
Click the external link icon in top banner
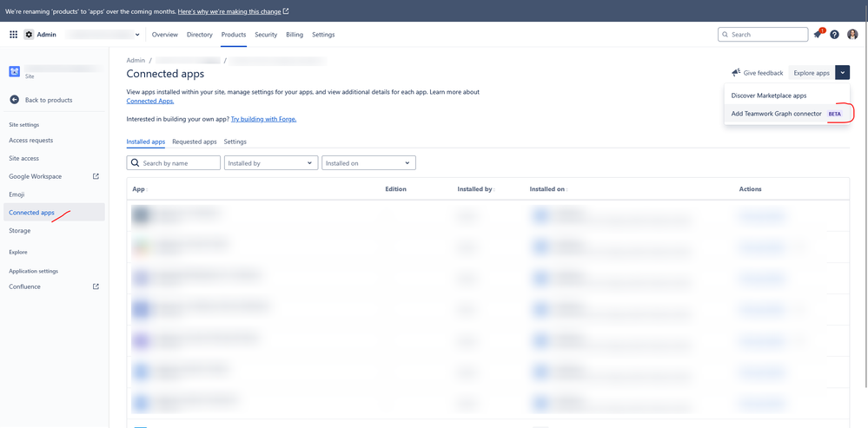click(286, 11)
